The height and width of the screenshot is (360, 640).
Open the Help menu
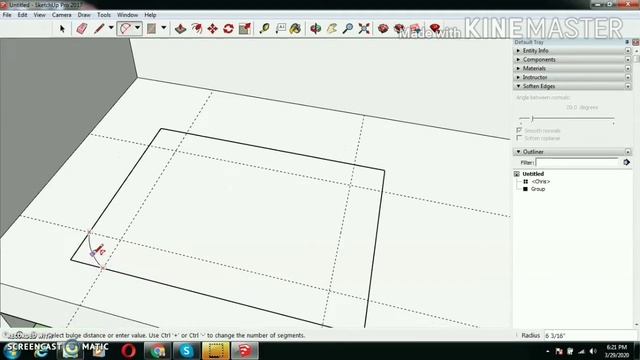click(150, 15)
